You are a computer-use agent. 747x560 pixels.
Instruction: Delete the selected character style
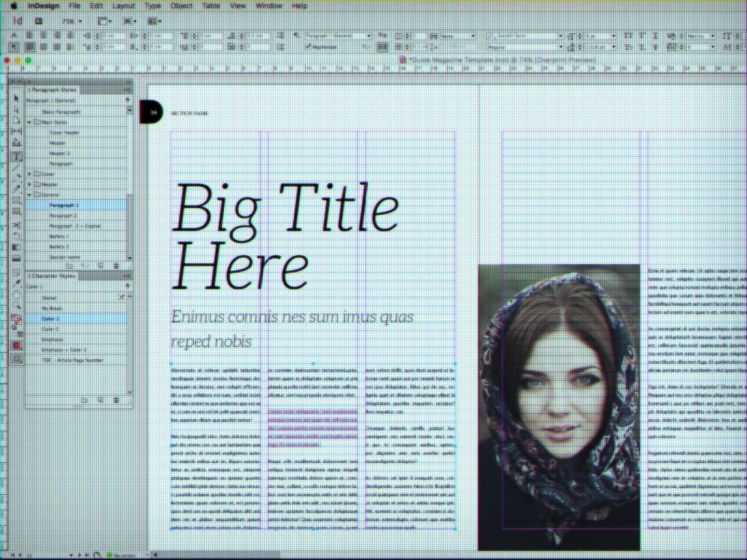[x=116, y=400]
